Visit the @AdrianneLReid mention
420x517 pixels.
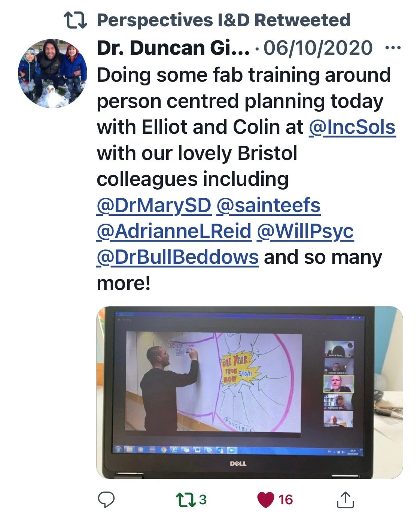174,232
